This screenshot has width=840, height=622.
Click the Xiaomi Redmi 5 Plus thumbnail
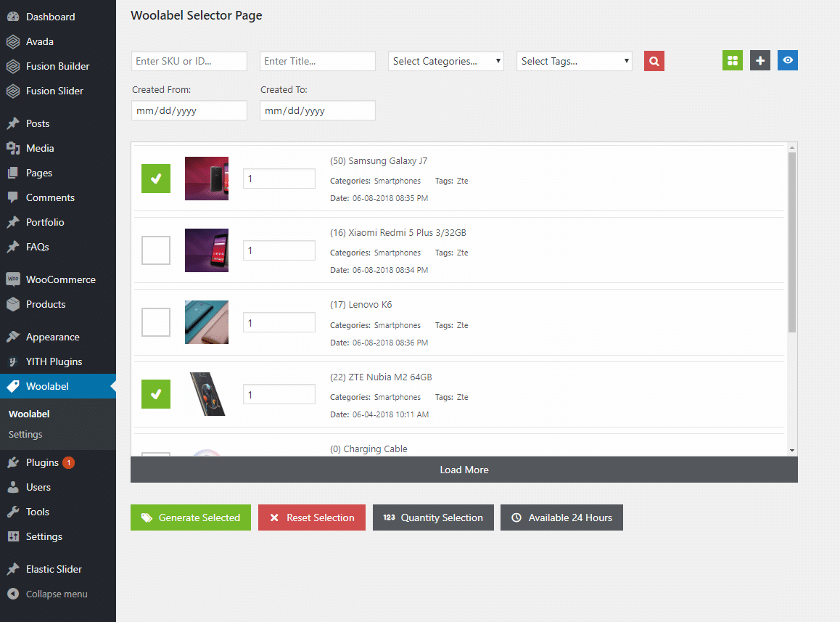tap(207, 250)
